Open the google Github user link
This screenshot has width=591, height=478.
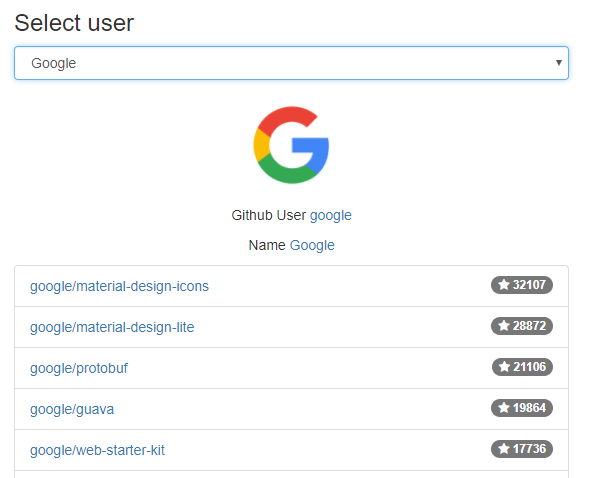331,215
